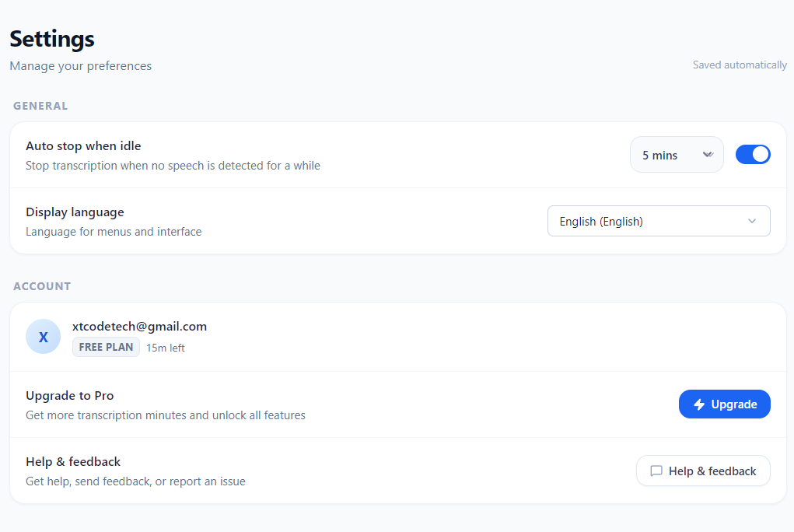
Task: Disable the Auto stop when idle switch
Action: pos(753,155)
